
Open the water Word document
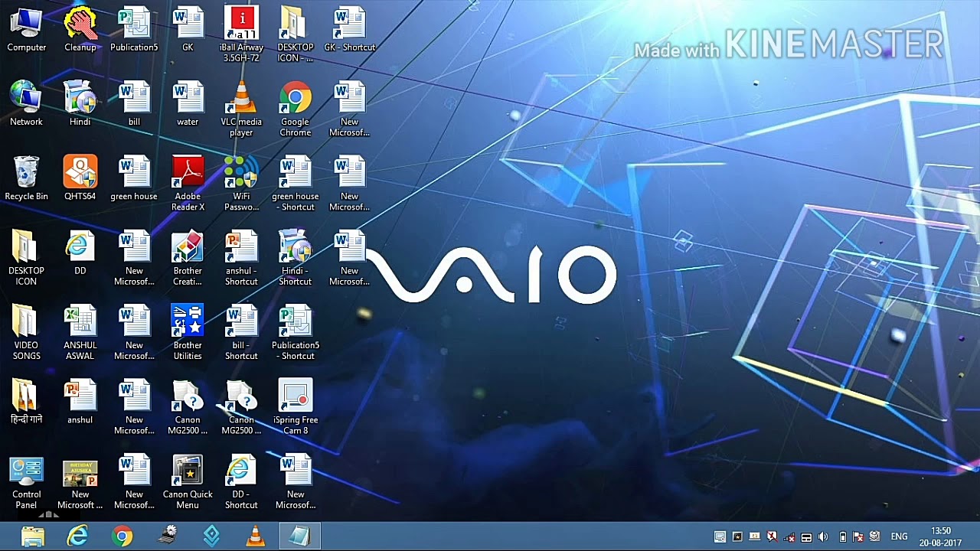(188, 104)
